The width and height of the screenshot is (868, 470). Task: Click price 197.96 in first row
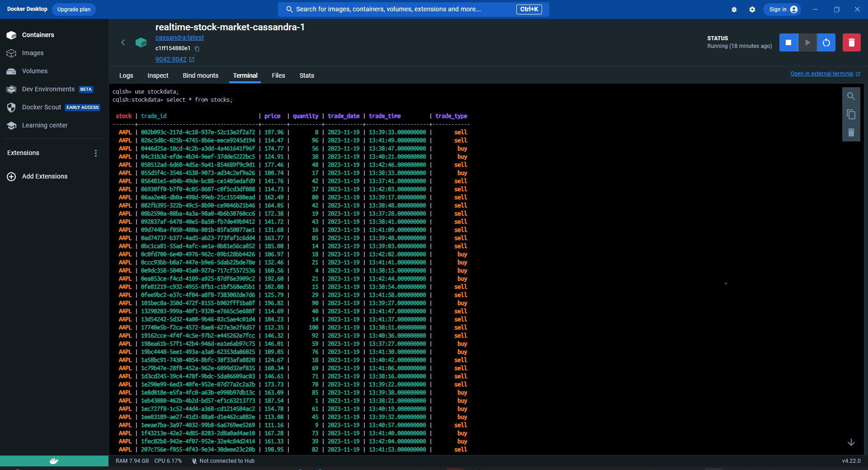(x=274, y=132)
